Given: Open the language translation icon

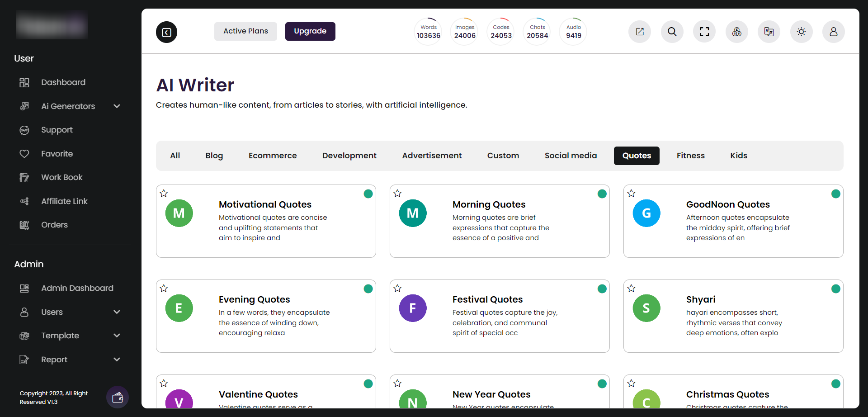Looking at the screenshot, I should pos(769,32).
